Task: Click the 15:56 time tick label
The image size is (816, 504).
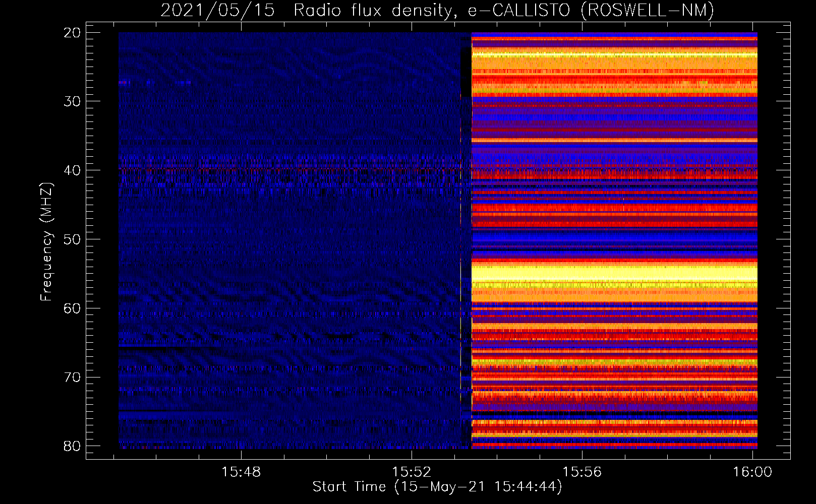Action: (582, 472)
